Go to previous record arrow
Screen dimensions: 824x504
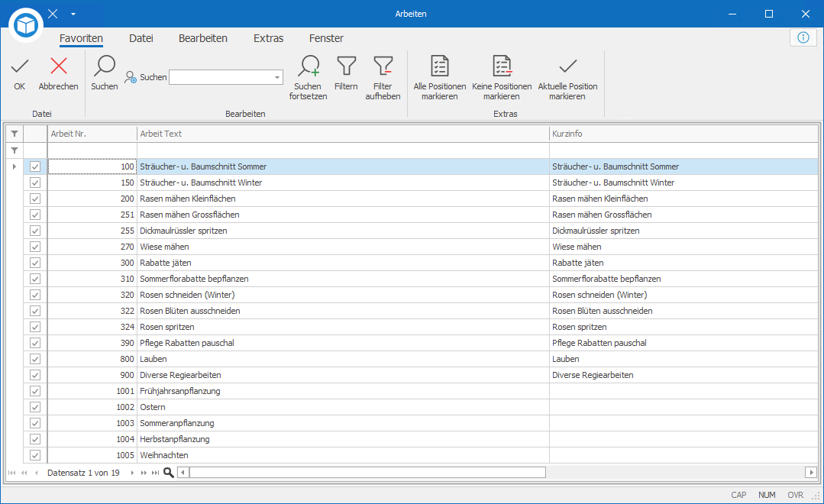coord(36,473)
